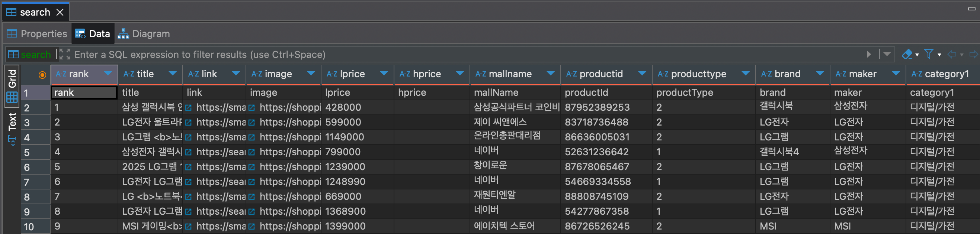The width and height of the screenshot is (980, 234).
Task: Switch to the Properties tab
Action: pyautogui.click(x=37, y=34)
